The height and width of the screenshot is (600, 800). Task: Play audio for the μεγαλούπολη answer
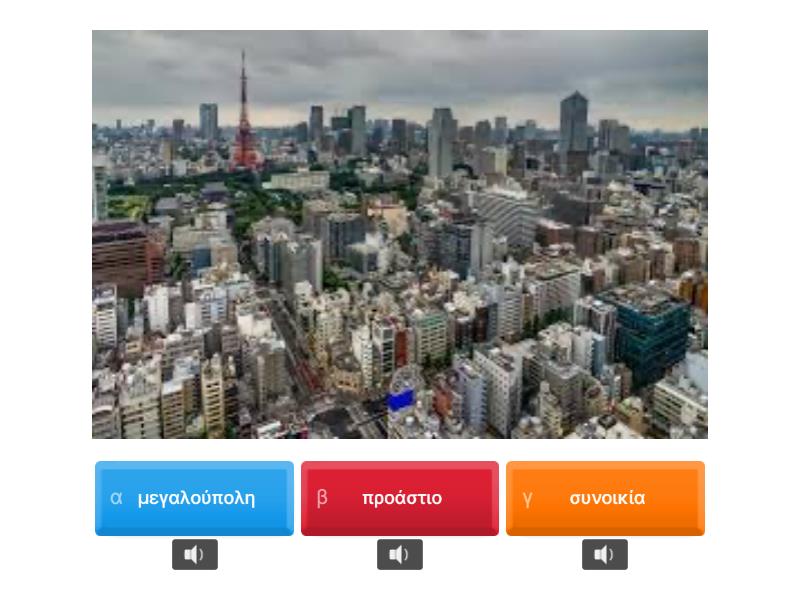click(x=194, y=554)
